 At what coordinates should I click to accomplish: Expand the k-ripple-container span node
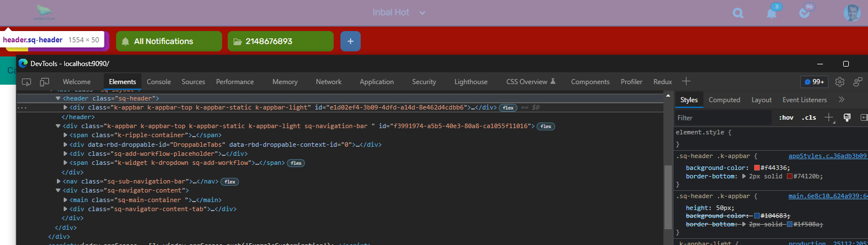click(x=65, y=135)
